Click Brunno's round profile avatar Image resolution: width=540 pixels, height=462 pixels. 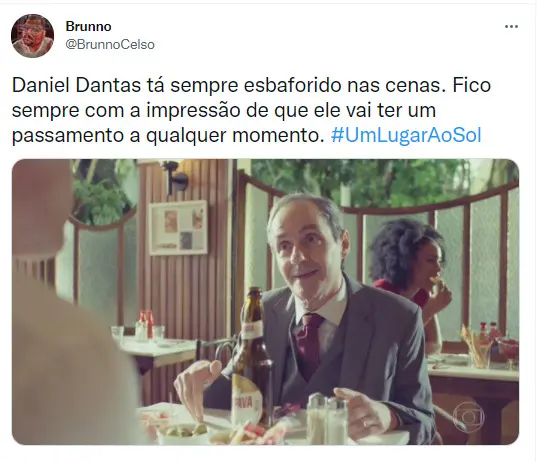click(x=32, y=36)
